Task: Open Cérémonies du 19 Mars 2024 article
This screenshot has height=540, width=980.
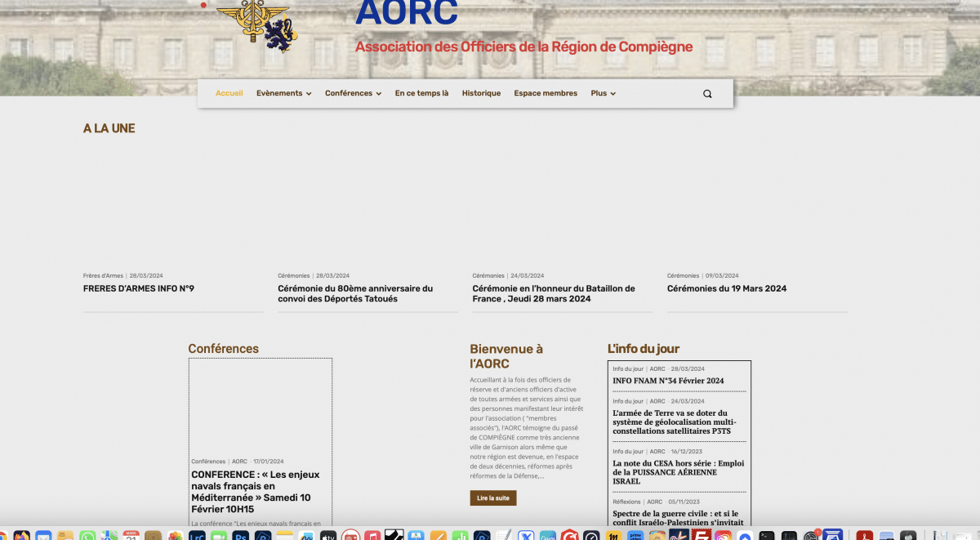Action: click(x=727, y=288)
